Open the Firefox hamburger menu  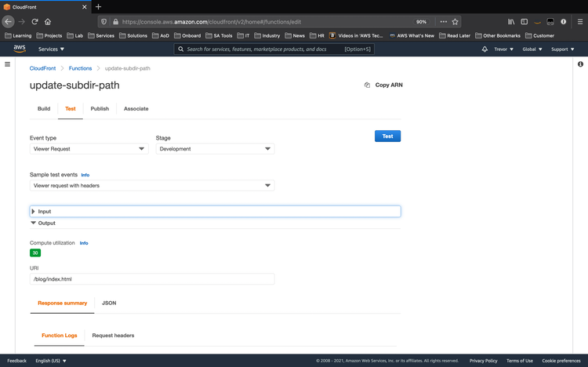pyautogui.click(x=579, y=22)
